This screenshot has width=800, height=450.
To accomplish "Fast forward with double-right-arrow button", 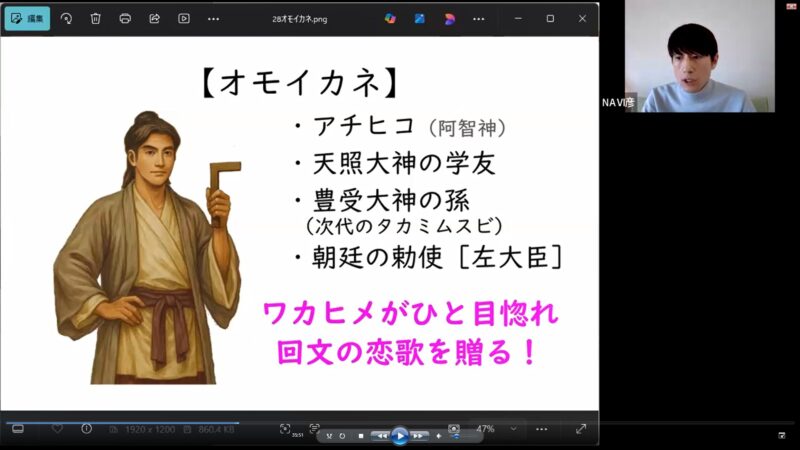I will 418,436.
